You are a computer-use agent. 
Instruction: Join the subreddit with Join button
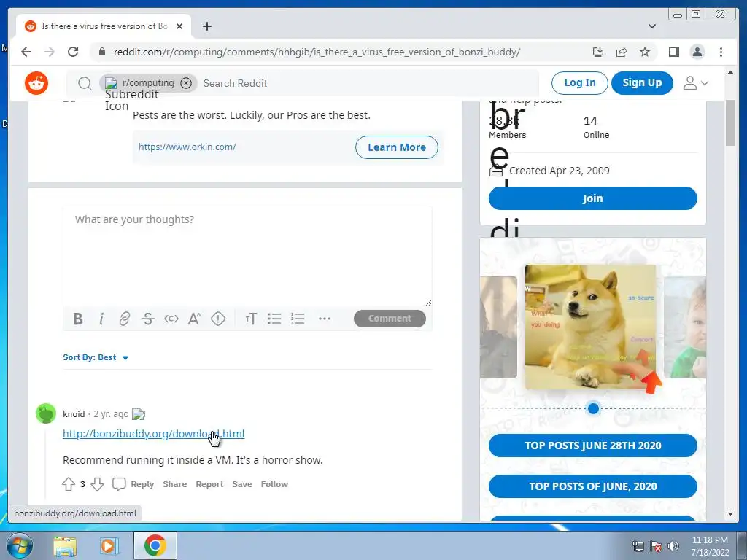tap(592, 198)
